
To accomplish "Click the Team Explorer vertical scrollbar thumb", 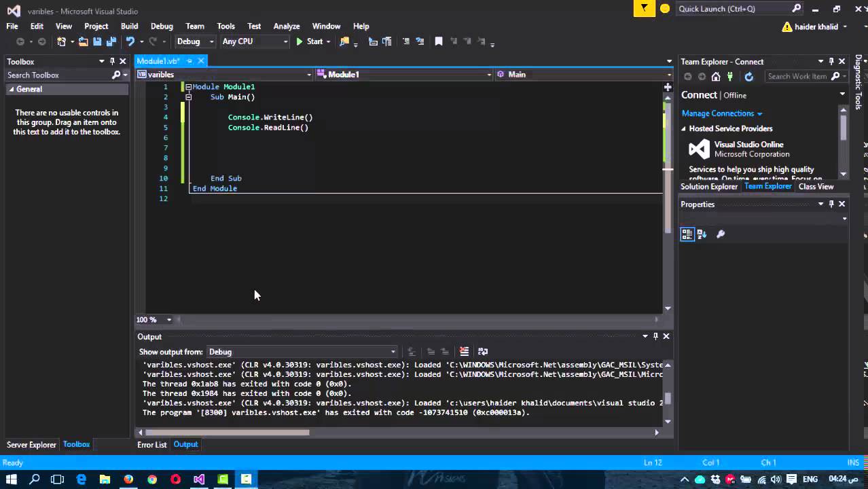I will click(x=843, y=126).
